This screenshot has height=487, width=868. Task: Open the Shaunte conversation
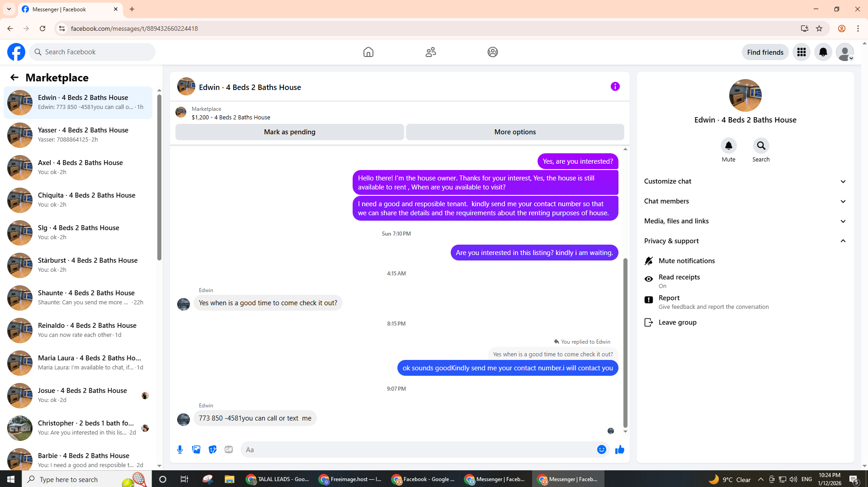(78, 298)
